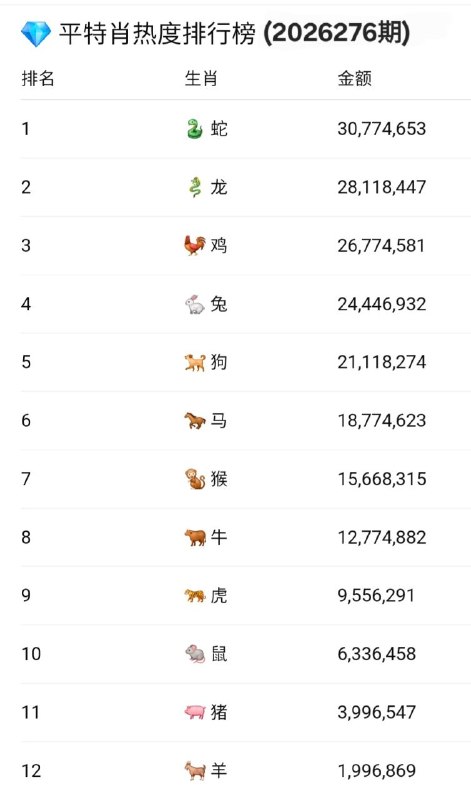Click the 平特肖热度排行榜 title text

click(157, 34)
